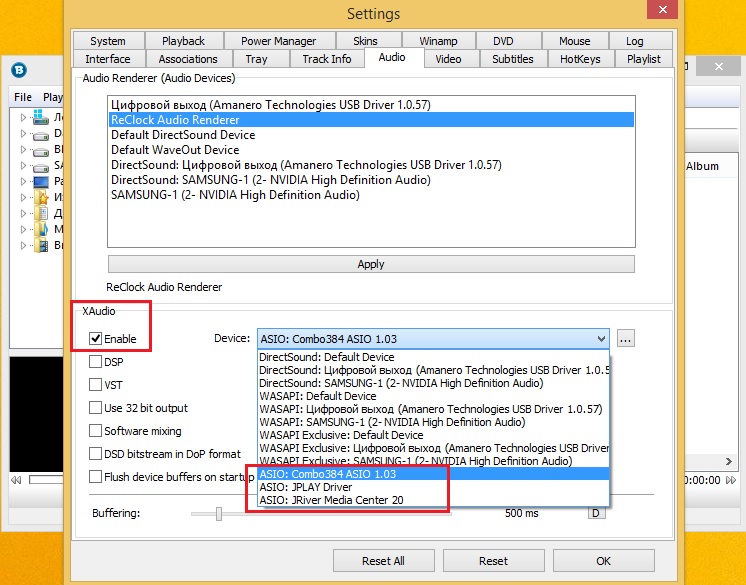Viewport: 746px width, 585px height.
Task: Click the Reset All button
Action: (383, 561)
